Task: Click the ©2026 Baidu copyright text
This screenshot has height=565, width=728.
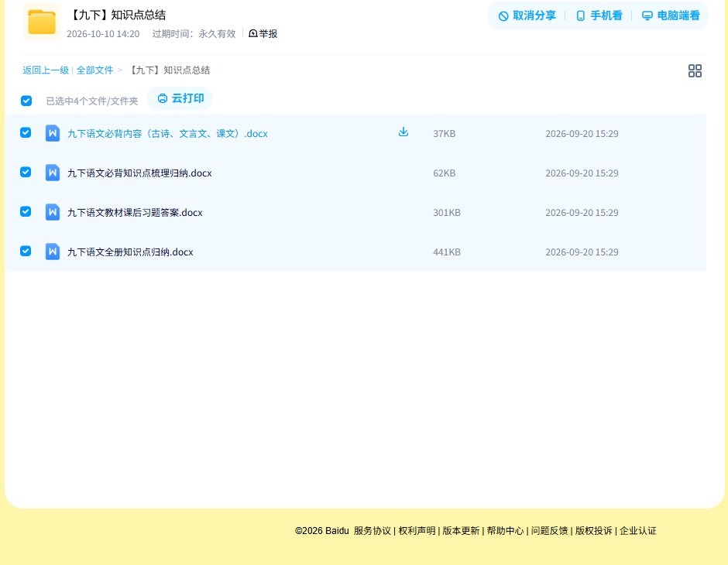Action: tap(321, 531)
